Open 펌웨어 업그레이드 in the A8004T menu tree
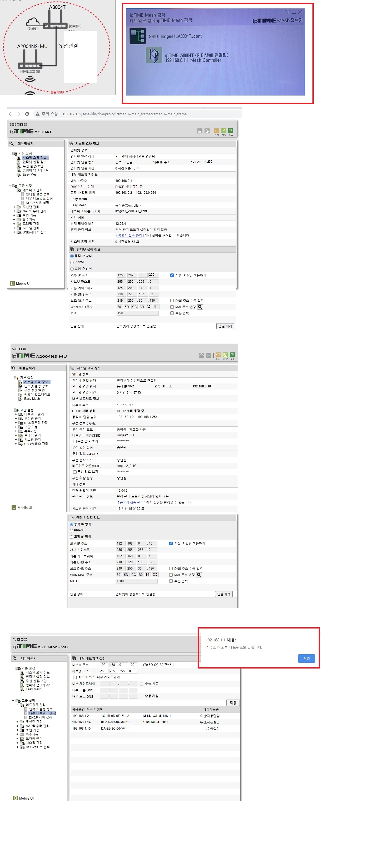The width and height of the screenshot is (388, 868). point(35,170)
